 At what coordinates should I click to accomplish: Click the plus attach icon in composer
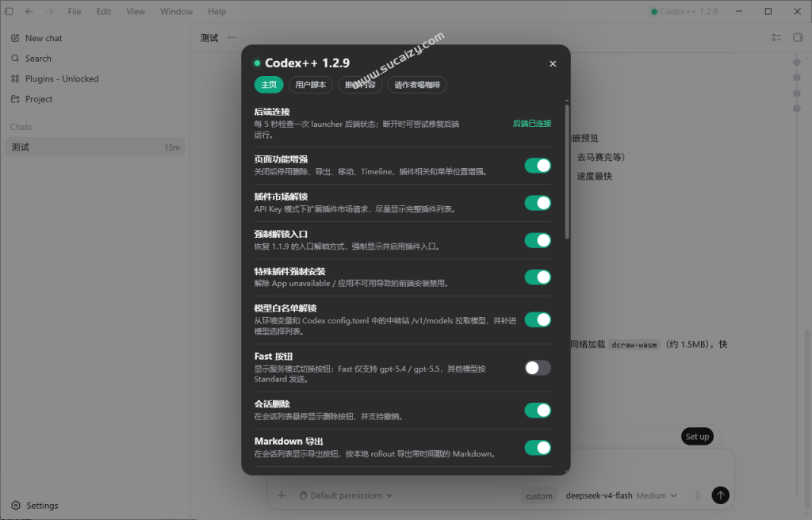(282, 495)
